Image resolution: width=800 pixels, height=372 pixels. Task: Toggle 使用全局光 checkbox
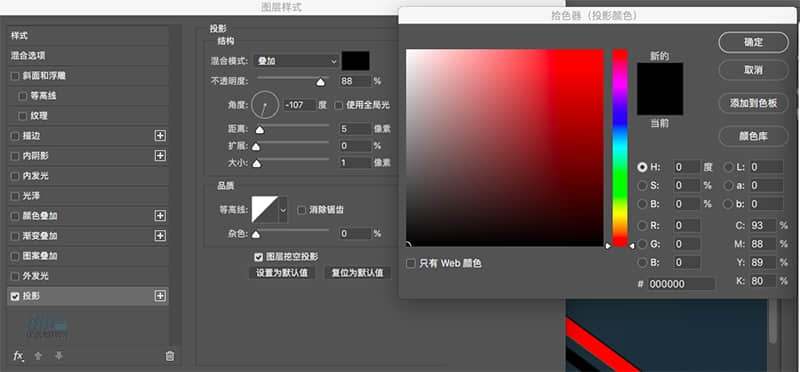coord(338,105)
